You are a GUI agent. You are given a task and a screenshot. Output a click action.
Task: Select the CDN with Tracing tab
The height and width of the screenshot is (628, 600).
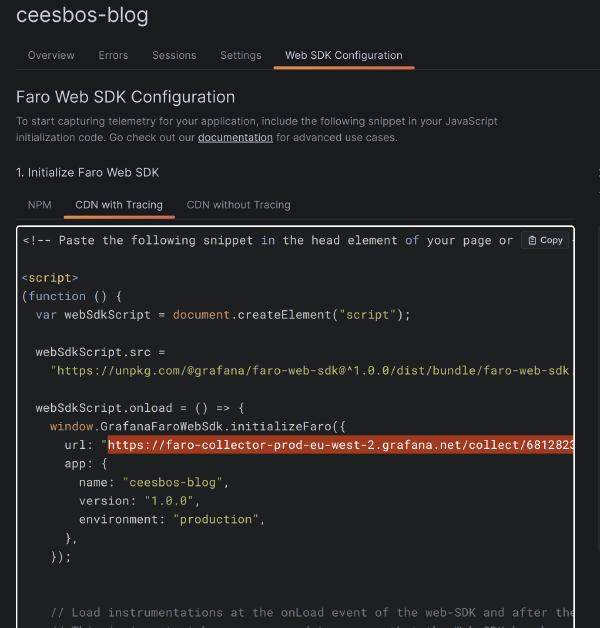tap(119, 205)
